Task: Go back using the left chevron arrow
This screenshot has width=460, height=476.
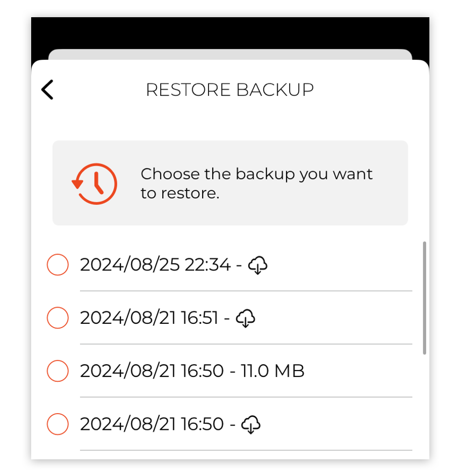Action: (x=47, y=90)
